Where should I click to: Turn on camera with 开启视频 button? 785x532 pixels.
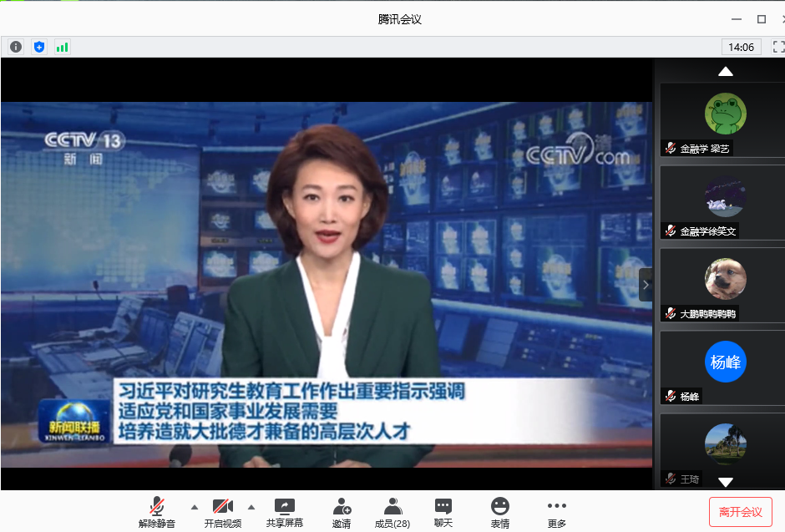(x=222, y=512)
